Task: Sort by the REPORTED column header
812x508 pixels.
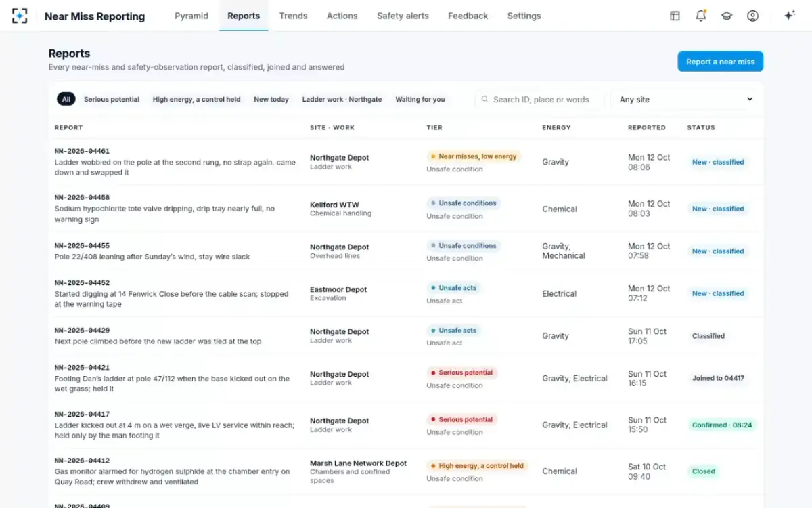Action: click(x=647, y=127)
